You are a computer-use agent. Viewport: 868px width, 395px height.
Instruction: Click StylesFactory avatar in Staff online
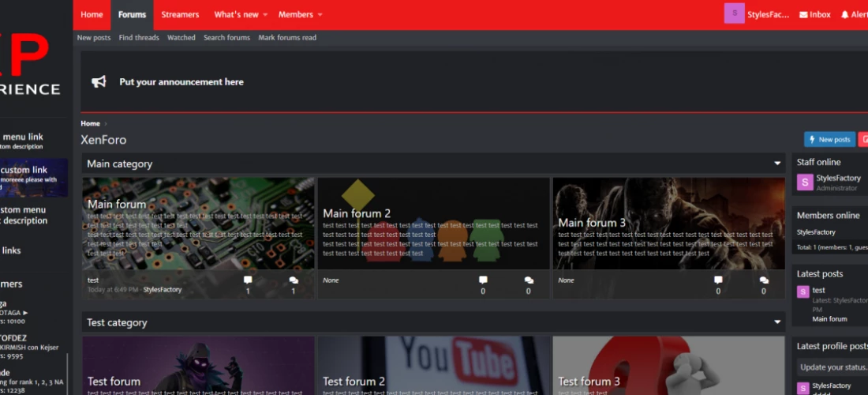[804, 182]
